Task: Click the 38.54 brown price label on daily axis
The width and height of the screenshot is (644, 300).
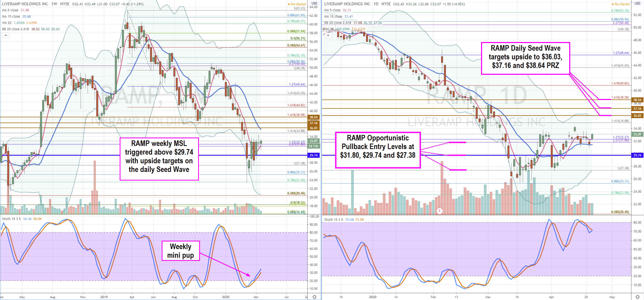Action: click(637, 100)
